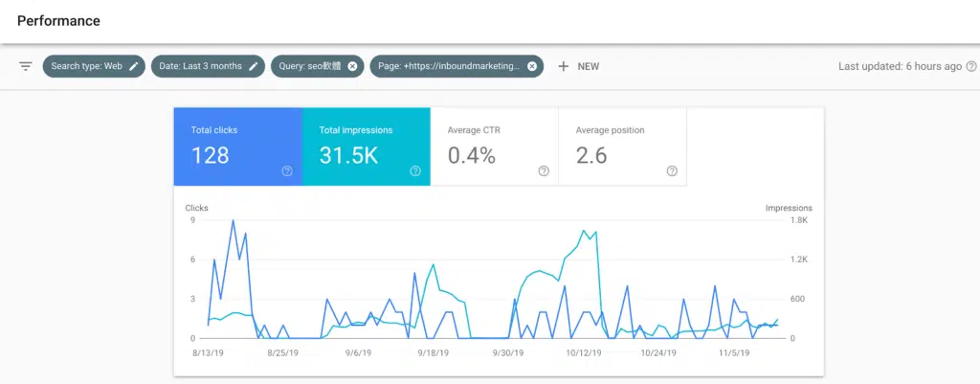Open Average CTR help icon
This screenshot has width=980, height=384.
tap(544, 171)
